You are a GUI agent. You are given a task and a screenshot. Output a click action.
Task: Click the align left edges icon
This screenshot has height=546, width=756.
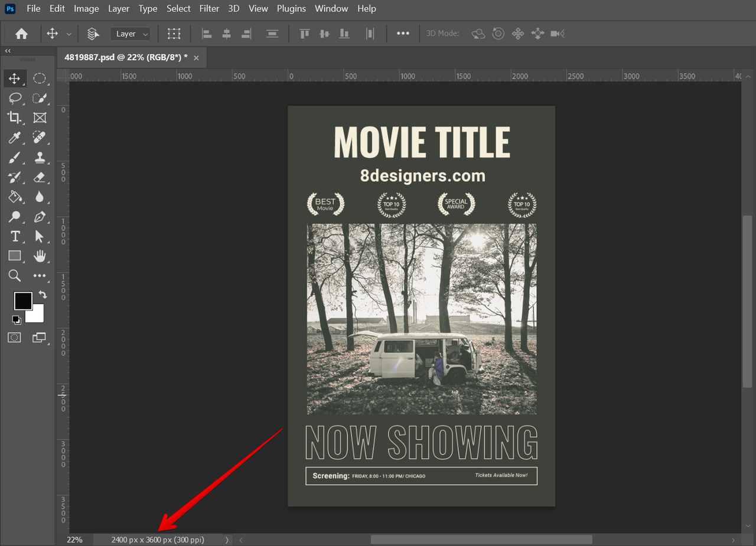point(206,34)
